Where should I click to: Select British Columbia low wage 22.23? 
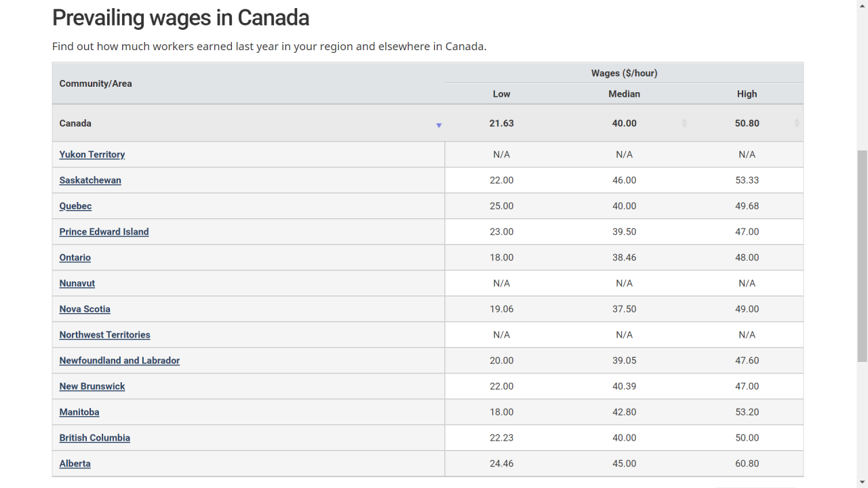click(501, 438)
